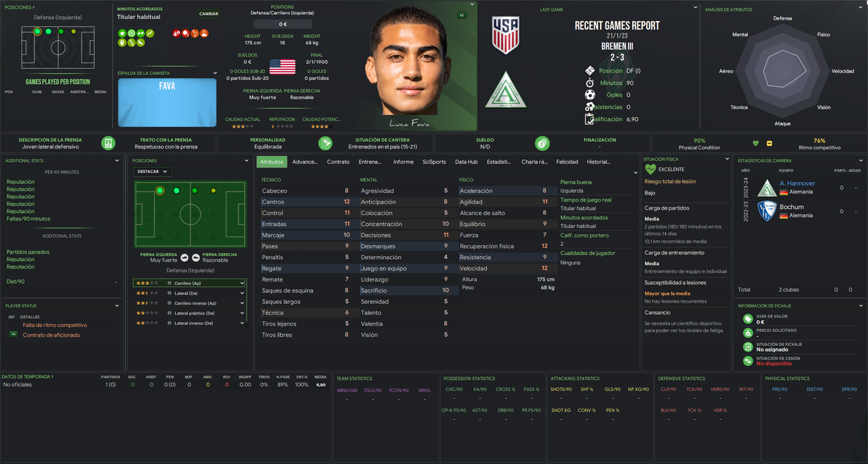
Task: Select the yellow-green position dot on pitch
Action: 214,191
